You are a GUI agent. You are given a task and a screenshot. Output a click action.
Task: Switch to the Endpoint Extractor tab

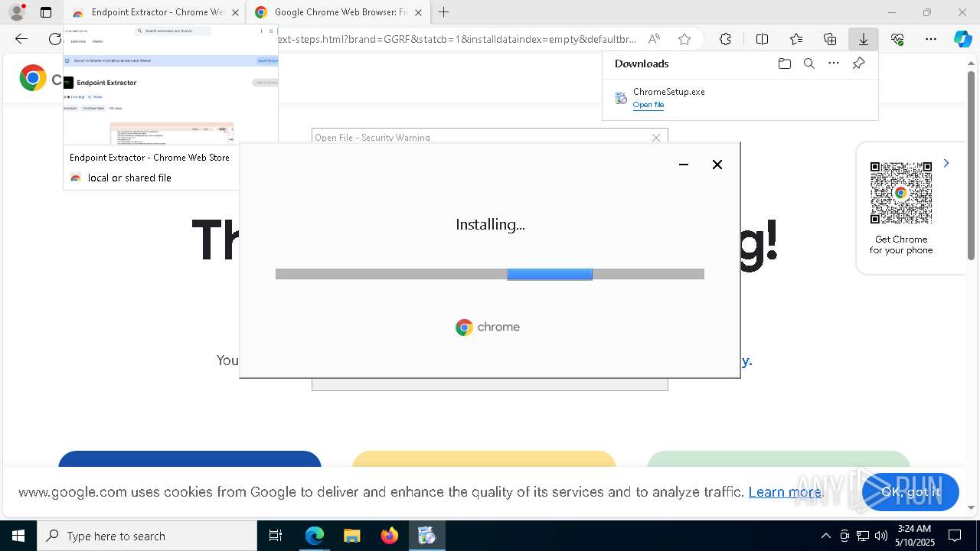(x=155, y=12)
